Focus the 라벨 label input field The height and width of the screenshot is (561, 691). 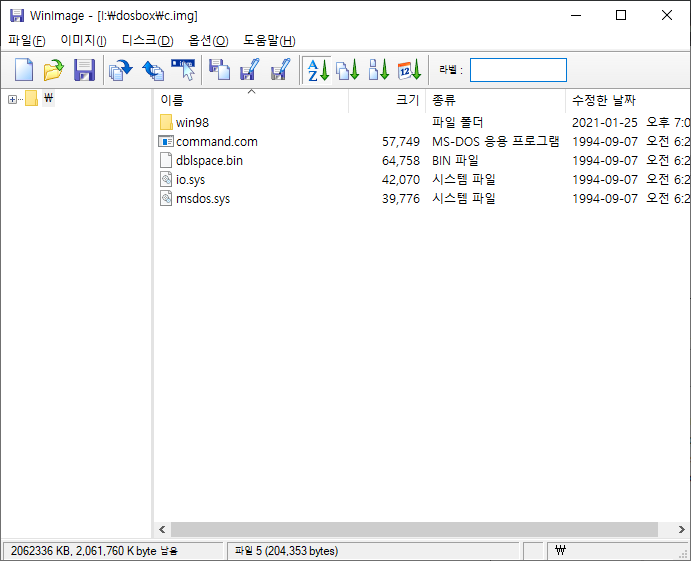518,70
